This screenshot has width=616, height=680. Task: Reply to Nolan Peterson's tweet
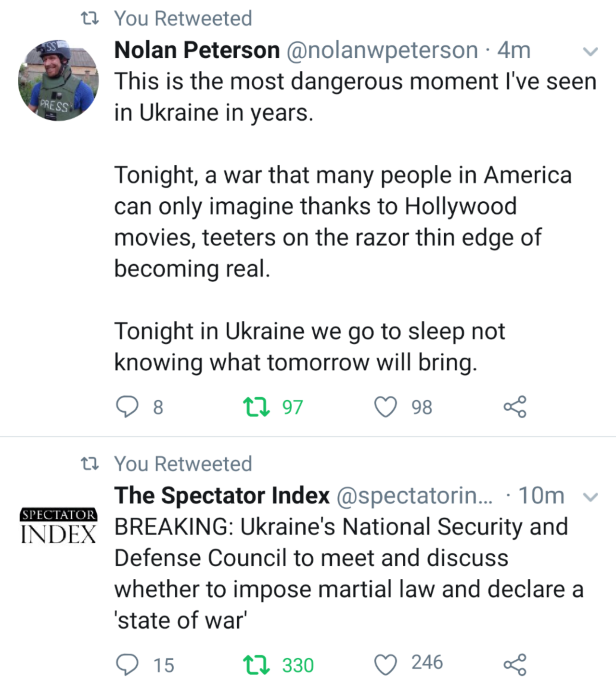pyautogui.click(x=128, y=407)
